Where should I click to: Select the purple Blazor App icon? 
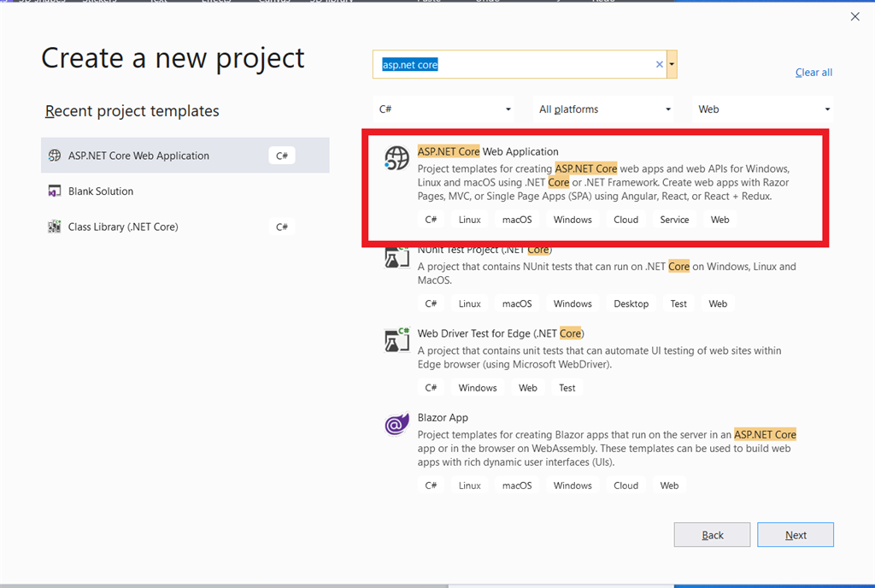pos(396,424)
